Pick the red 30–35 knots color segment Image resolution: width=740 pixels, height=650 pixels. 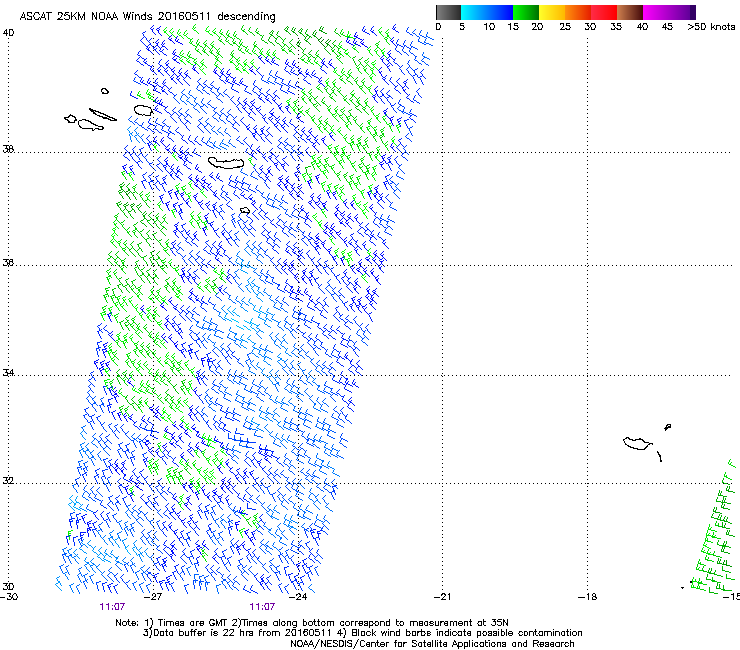(604, 12)
